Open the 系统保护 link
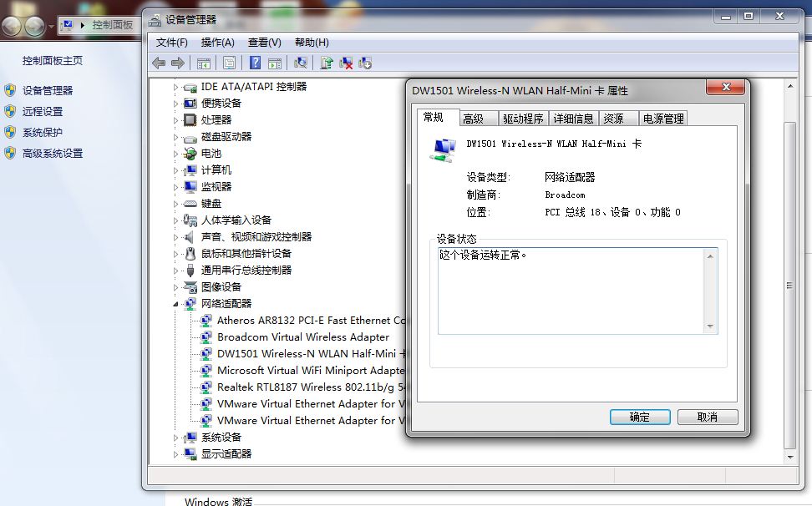The image size is (812, 506). (x=43, y=133)
